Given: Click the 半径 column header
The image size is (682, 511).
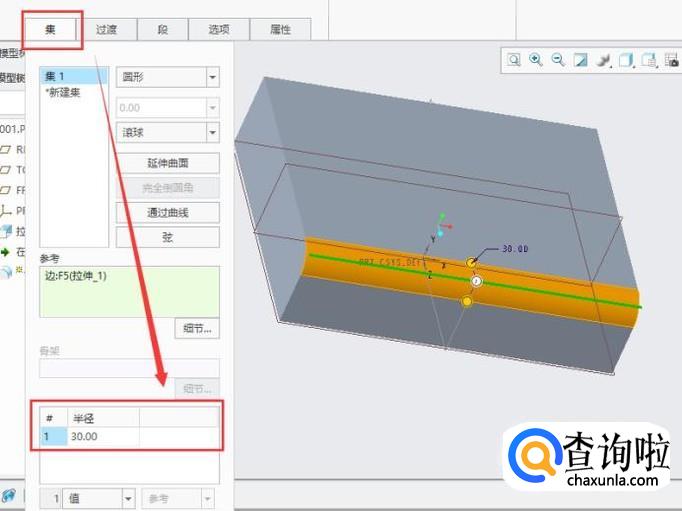Looking at the screenshot, I should pos(103,418).
